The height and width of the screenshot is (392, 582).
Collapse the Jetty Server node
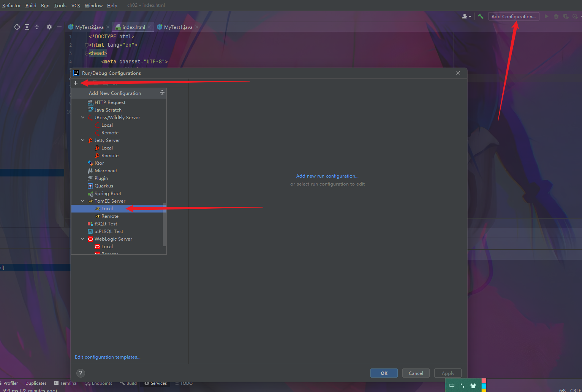point(83,140)
